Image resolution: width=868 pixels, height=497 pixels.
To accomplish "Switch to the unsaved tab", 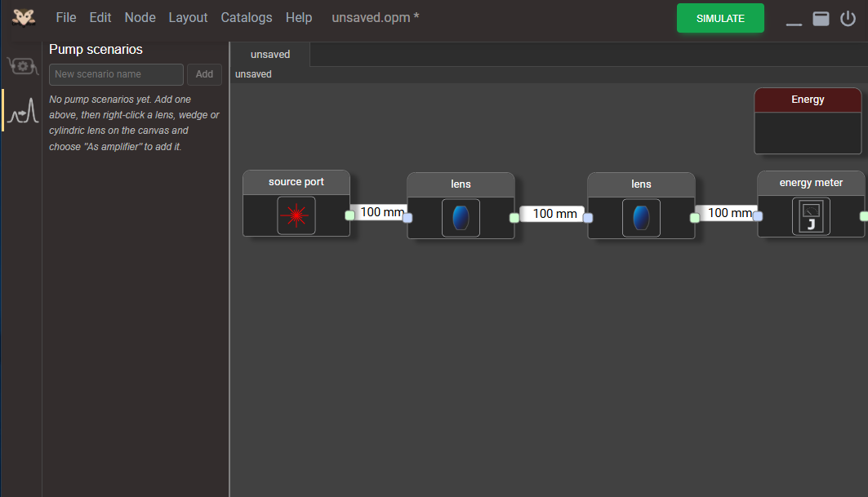I will coord(270,54).
